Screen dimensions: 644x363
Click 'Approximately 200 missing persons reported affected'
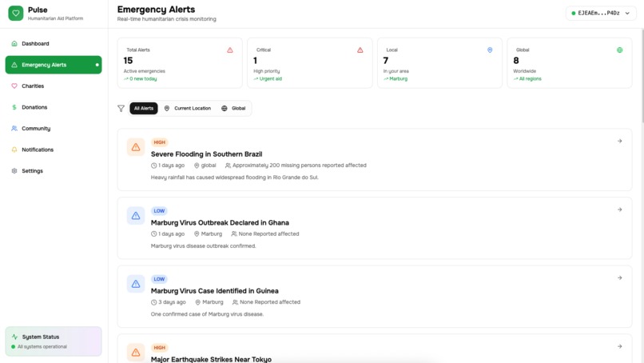[300, 166]
